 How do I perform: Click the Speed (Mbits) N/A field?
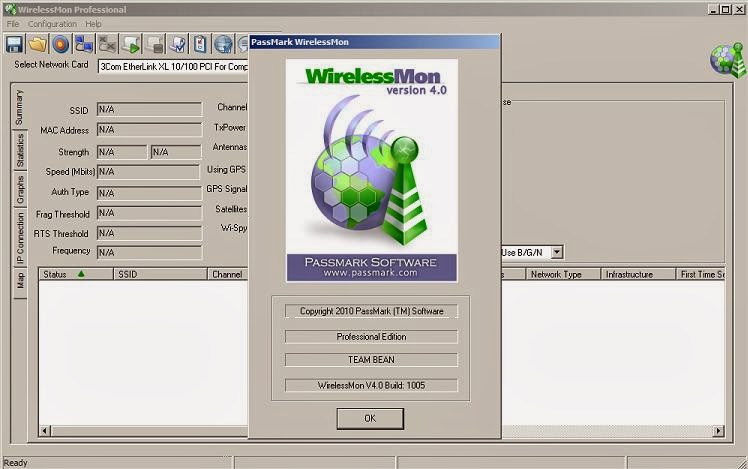click(x=148, y=172)
